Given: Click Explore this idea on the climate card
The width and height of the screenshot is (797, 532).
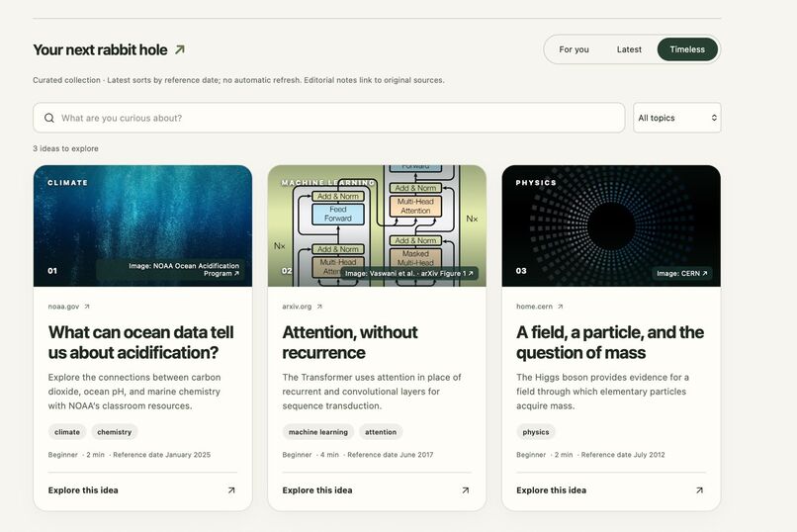Looking at the screenshot, I should (x=83, y=490).
